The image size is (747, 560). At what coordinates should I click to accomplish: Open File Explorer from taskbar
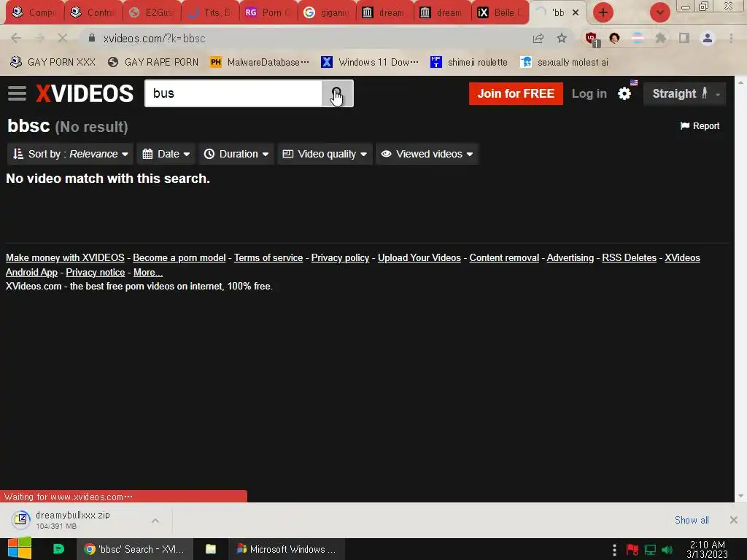211,549
